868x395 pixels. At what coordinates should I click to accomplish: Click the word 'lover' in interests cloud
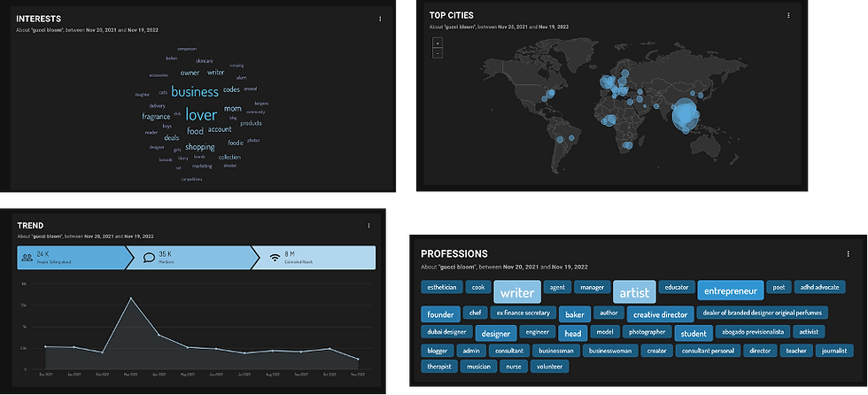coord(201,114)
